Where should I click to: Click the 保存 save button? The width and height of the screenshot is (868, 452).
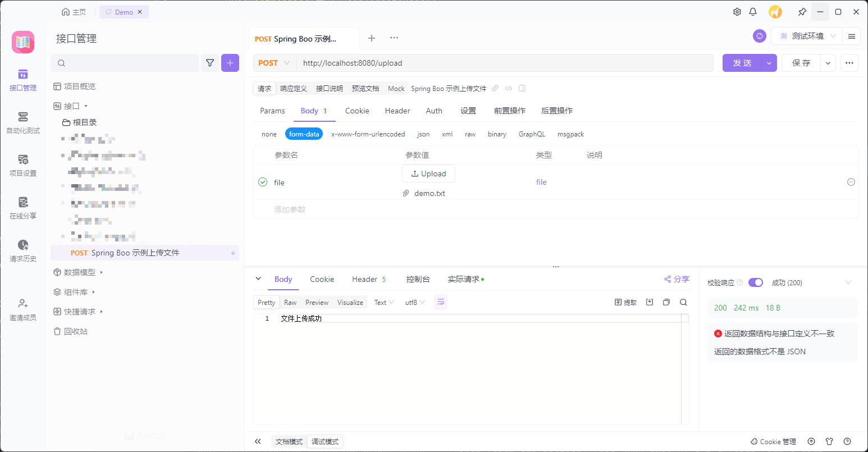801,63
